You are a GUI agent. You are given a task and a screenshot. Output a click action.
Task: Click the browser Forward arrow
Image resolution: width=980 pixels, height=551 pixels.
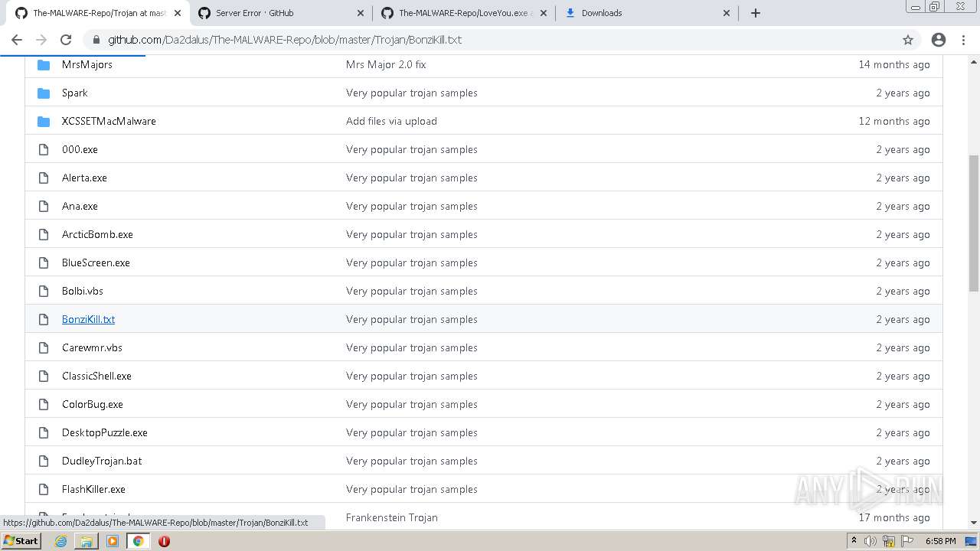tap(41, 40)
